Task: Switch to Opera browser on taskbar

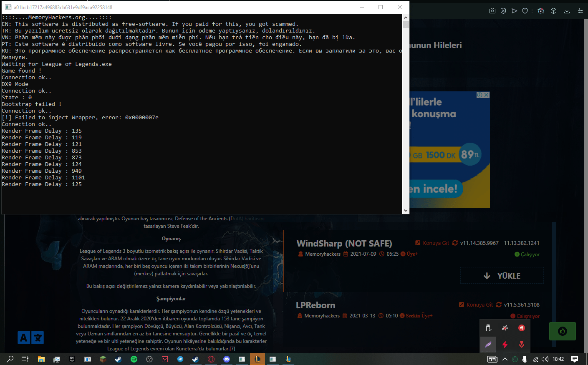Action: (211, 359)
